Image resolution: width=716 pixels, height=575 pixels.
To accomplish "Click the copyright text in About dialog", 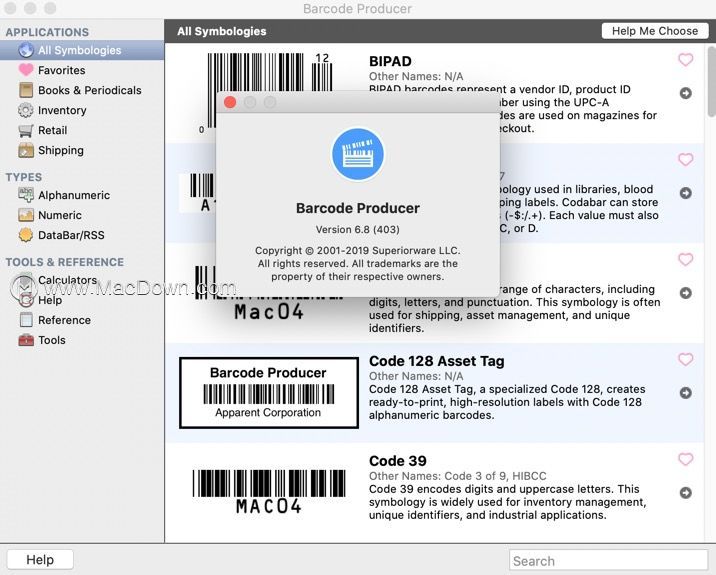I will (x=358, y=264).
